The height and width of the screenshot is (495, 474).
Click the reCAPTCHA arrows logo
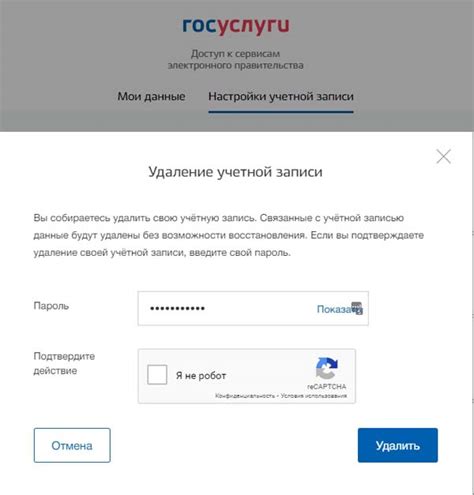[x=327, y=368]
